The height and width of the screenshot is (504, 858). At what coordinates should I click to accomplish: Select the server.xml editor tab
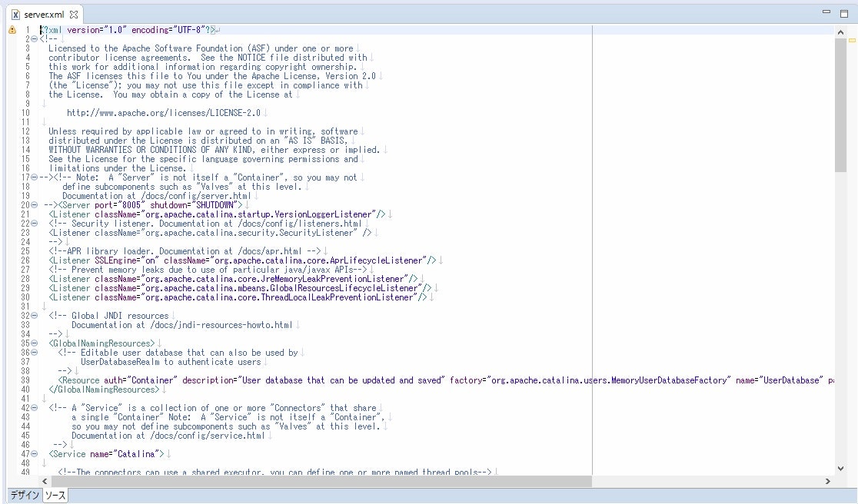[x=44, y=15]
